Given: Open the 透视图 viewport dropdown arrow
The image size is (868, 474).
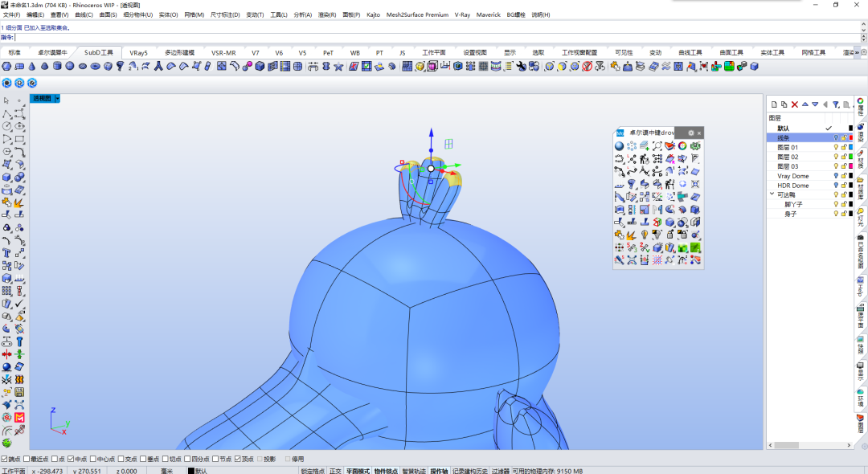Looking at the screenshot, I should click(57, 99).
